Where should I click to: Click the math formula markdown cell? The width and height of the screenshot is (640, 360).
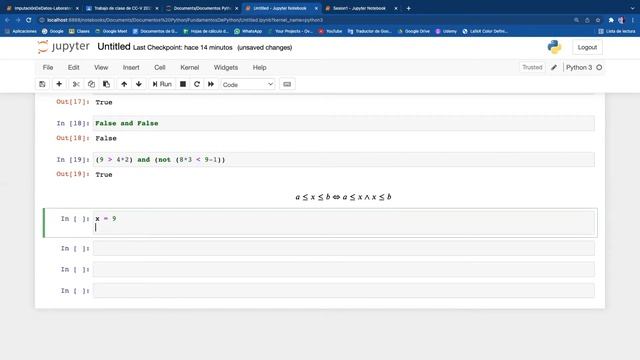(x=343, y=197)
